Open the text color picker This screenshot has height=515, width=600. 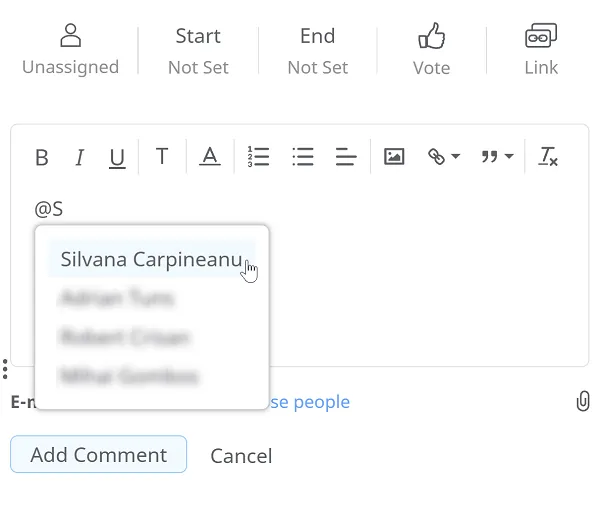210,157
